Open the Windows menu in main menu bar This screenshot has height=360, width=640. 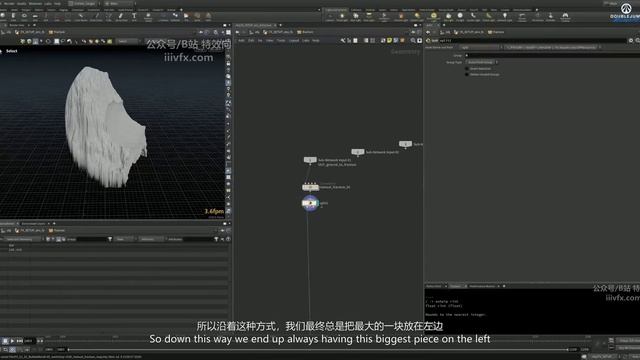click(x=35, y=3)
